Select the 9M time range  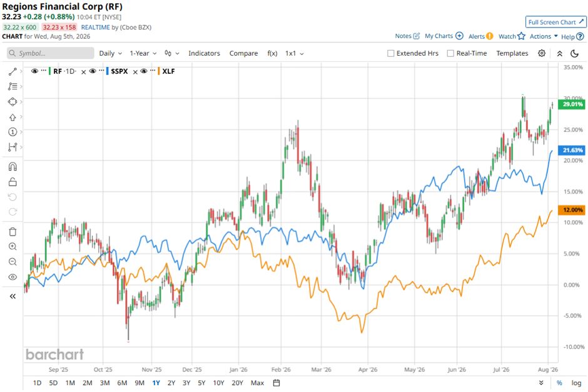139,383
